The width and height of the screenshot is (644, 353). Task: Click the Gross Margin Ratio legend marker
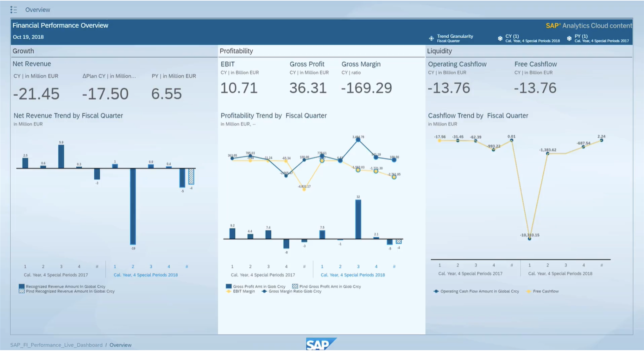click(264, 291)
